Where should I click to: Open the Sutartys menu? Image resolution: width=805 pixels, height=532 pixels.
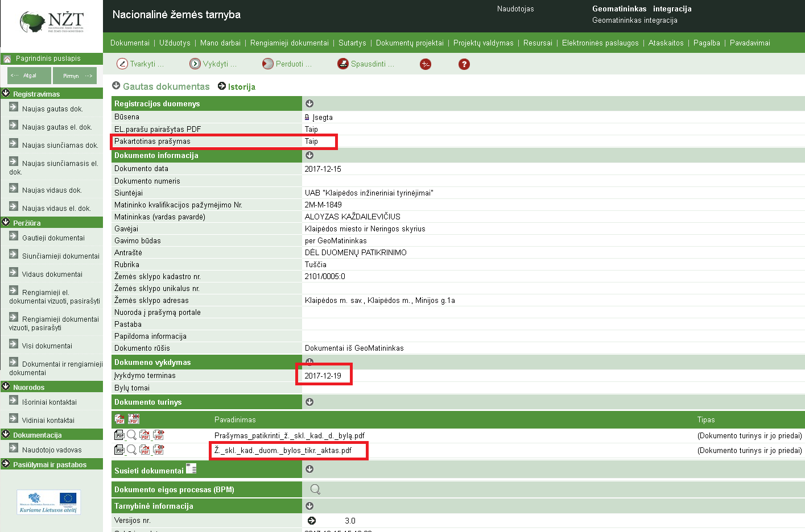(x=352, y=43)
